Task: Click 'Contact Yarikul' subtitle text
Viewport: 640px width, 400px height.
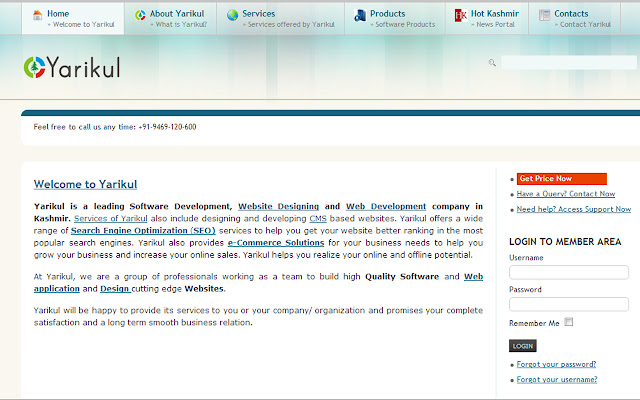Action: tap(585, 24)
